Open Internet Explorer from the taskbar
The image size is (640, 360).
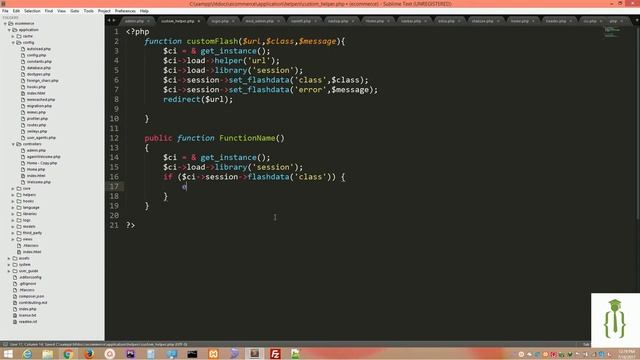pyautogui.click(x=27, y=354)
